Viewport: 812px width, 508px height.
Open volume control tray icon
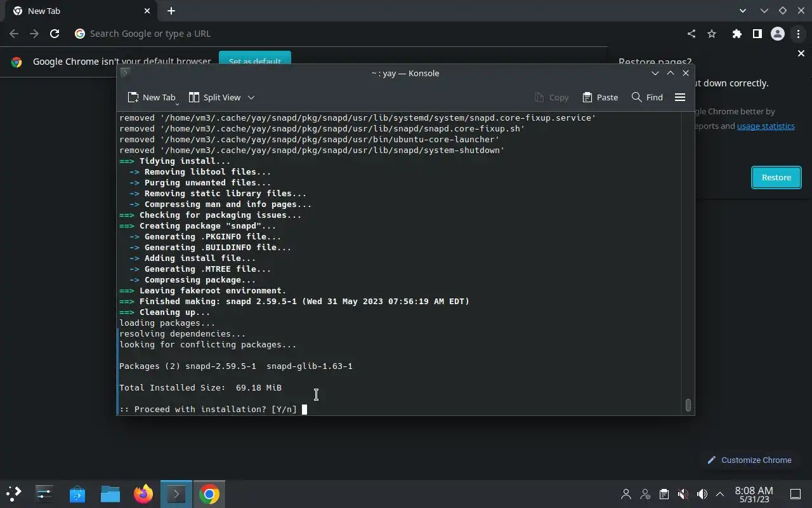(x=702, y=493)
